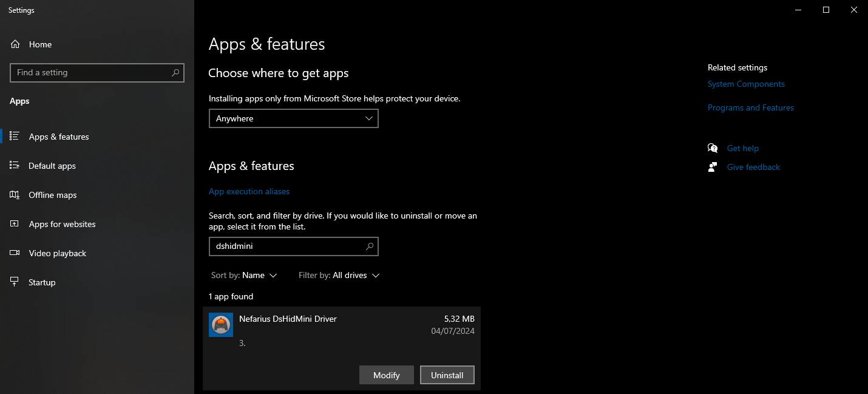The height and width of the screenshot is (394, 868).
Task: Open the App execution aliases link
Action: point(249,191)
